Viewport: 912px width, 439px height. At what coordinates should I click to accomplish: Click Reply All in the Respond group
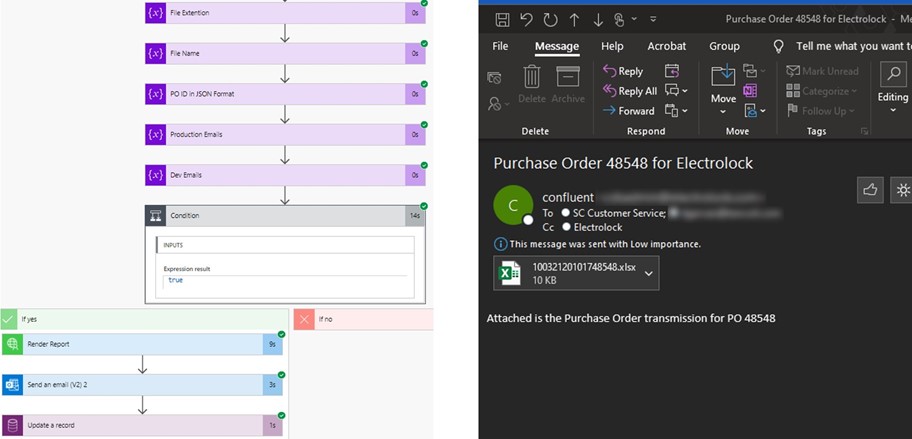pyautogui.click(x=629, y=91)
